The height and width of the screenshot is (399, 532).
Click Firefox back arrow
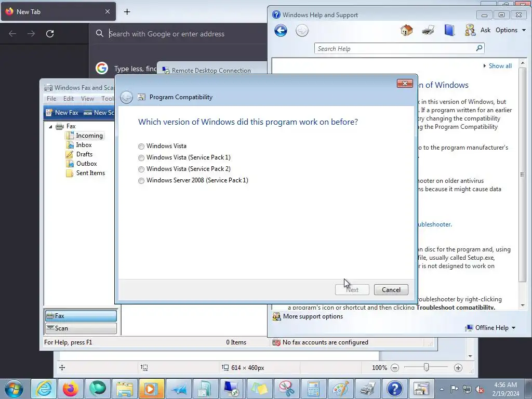coord(12,34)
